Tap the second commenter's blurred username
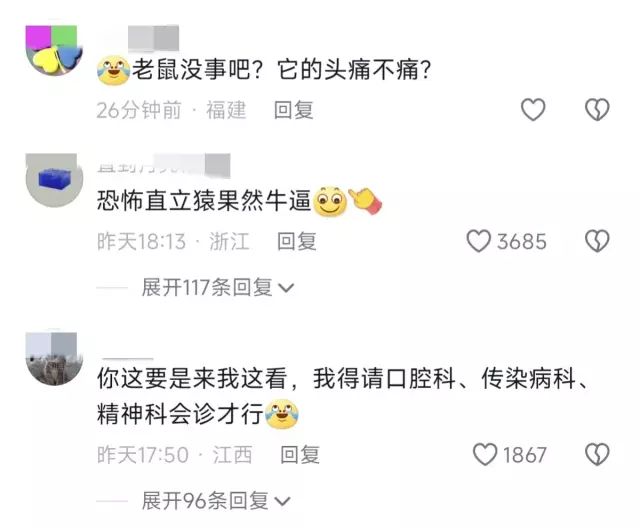The image size is (640, 527). point(164,166)
